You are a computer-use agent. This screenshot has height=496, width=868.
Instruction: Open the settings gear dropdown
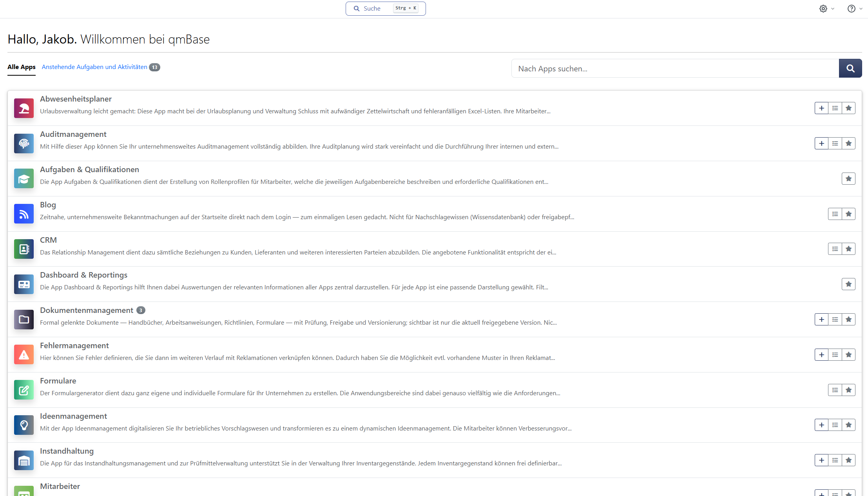pyautogui.click(x=826, y=9)
